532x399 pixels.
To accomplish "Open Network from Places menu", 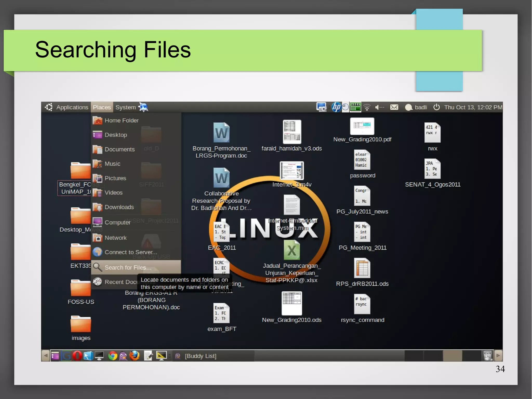I will (136, 238).
